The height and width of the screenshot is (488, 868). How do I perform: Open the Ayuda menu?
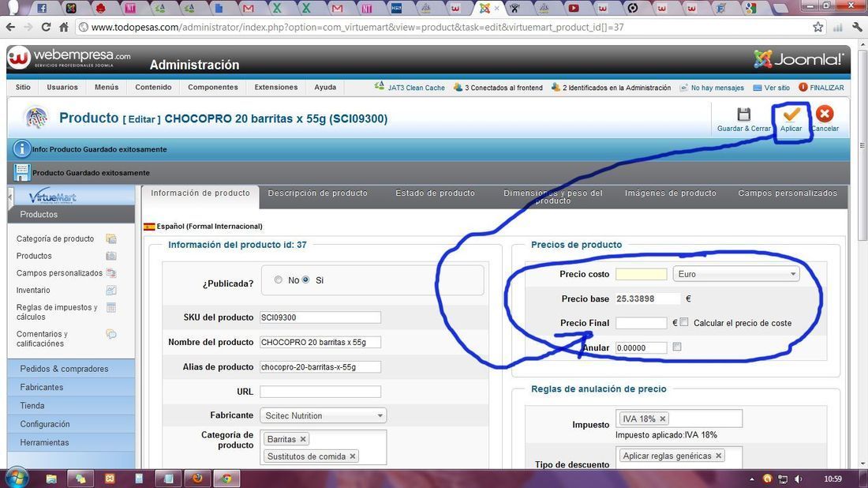coord(325,87)
